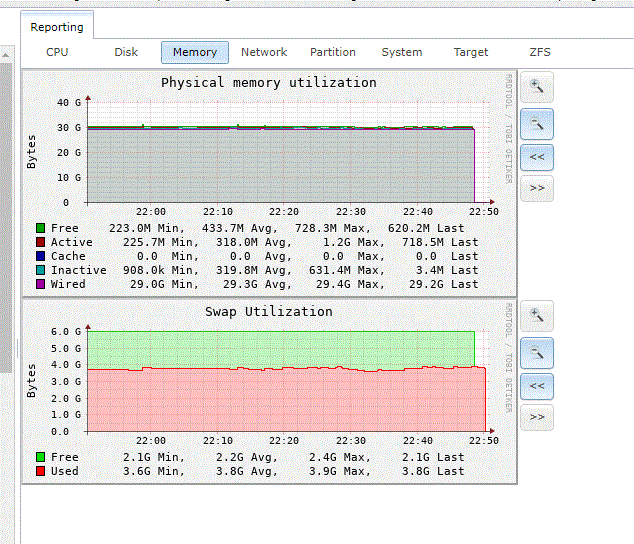Viewport: 634px width, 544px height.
Task: Open the CPU reporting tab
Action: [57, 52]
